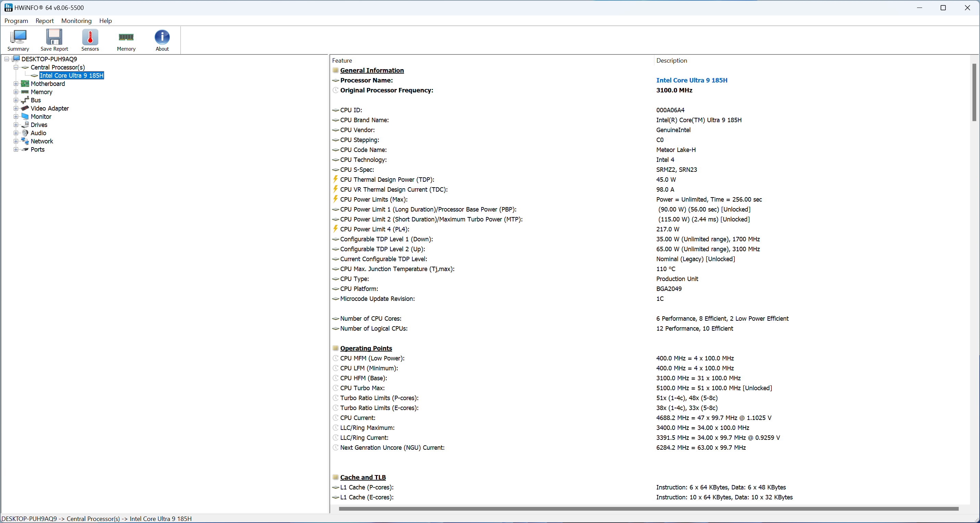Expand the Bus tree node
This screenshot has width=980, height=523.
coord(16,100)
